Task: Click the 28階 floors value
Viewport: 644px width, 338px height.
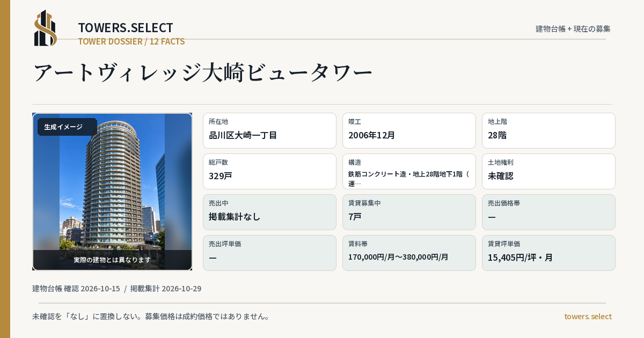Action: [497, 135]
